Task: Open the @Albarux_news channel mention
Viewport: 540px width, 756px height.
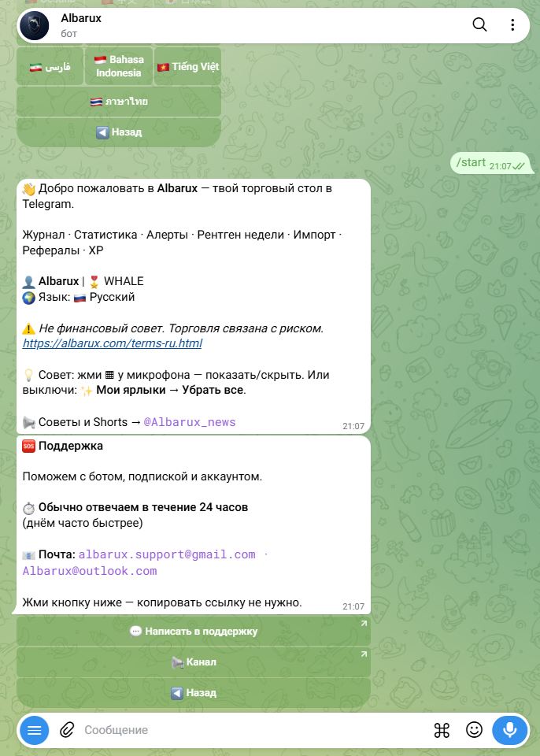Action: point(190,422)
